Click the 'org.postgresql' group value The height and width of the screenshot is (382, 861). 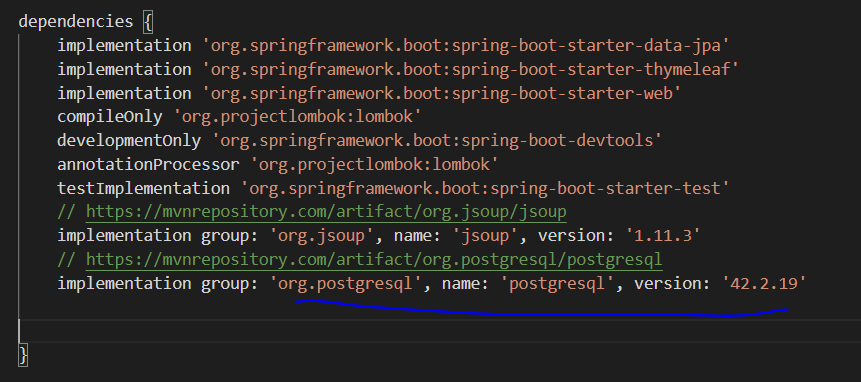coord(345,283)
